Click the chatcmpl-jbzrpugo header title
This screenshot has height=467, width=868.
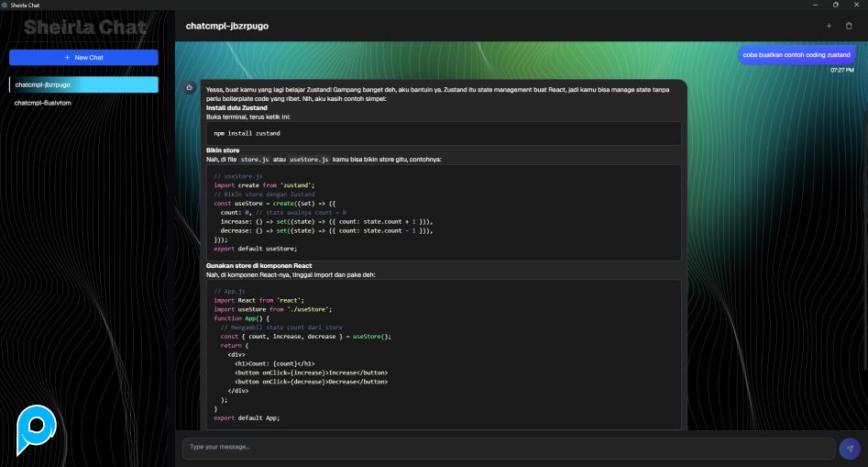[227, 26]
